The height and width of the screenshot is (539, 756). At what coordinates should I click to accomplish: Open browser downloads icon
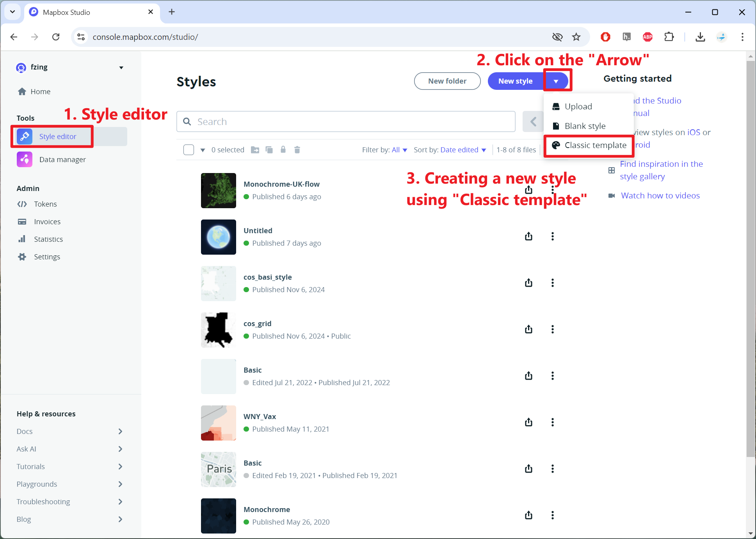[700, 37]
